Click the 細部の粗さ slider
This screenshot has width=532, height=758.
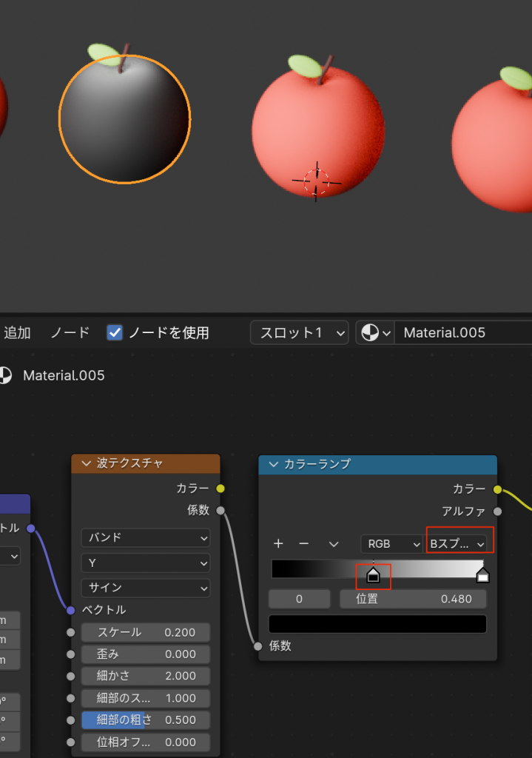pos(145,720)
